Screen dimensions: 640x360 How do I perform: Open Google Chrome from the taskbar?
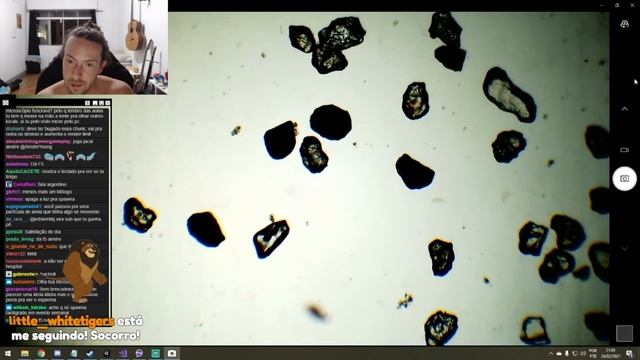coord(41,353)
